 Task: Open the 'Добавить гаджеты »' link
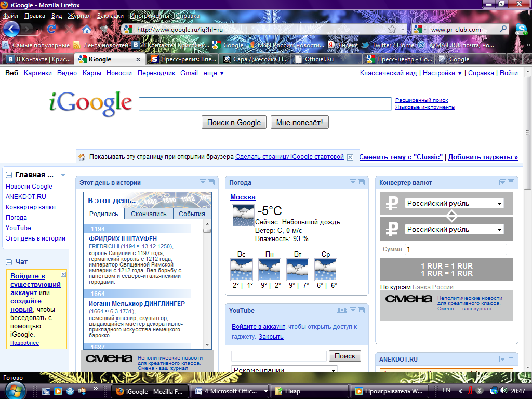(x=483, y=157)
